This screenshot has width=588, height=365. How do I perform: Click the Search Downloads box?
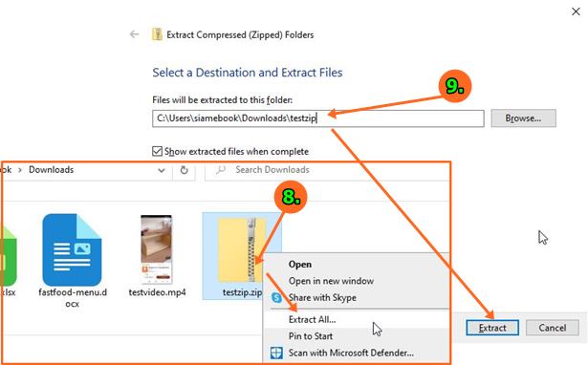click(x=327, y=170)
